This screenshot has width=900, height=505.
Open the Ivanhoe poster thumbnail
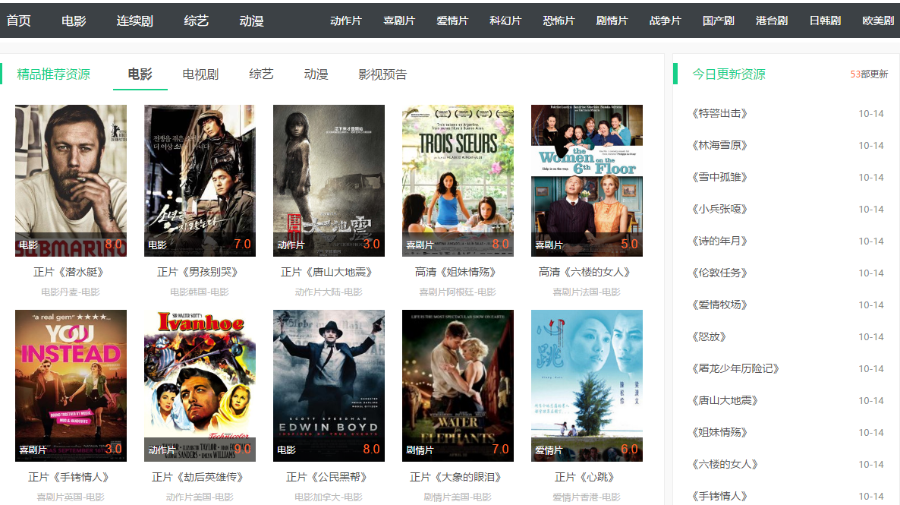[x=200, y=386]
